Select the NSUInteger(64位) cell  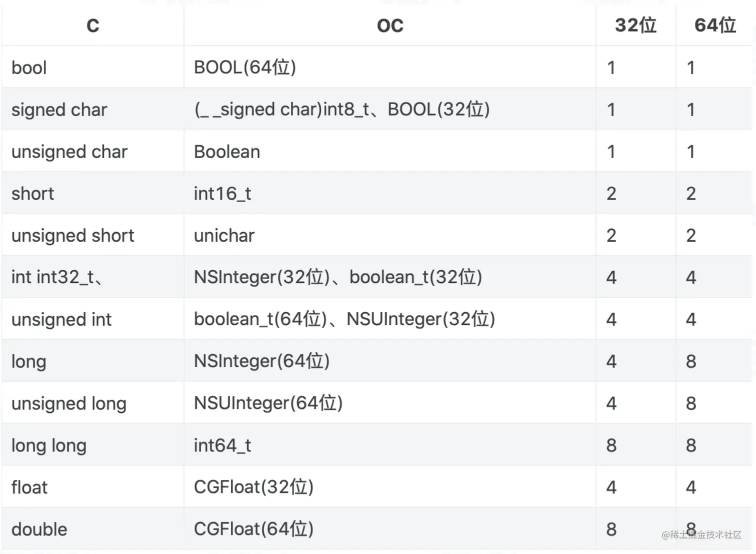[390, 403]
